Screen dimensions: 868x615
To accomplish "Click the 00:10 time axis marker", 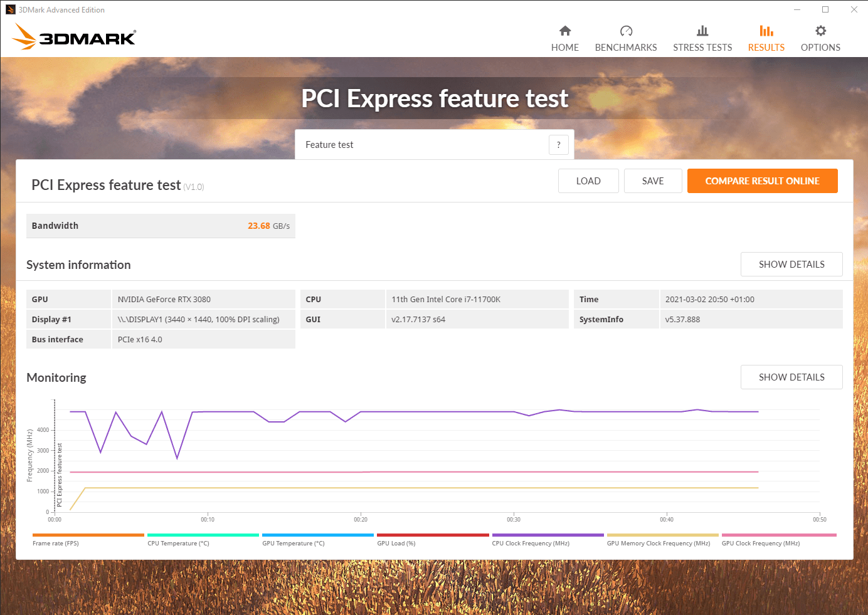I will coord(208,520).
